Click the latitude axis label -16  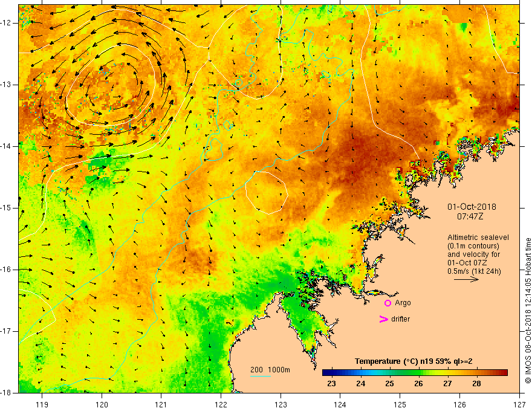coord(6,270)
